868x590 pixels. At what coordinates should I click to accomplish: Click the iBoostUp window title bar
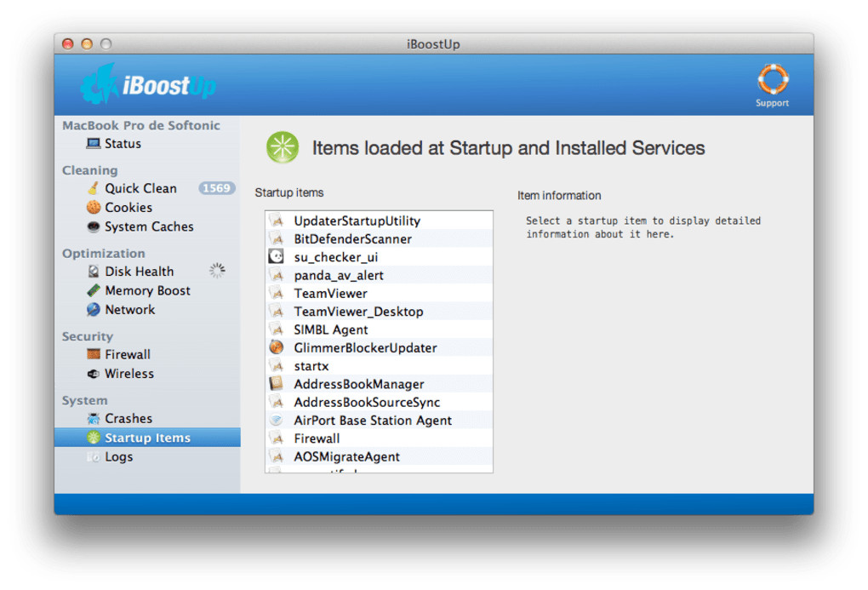click(433, 43)
